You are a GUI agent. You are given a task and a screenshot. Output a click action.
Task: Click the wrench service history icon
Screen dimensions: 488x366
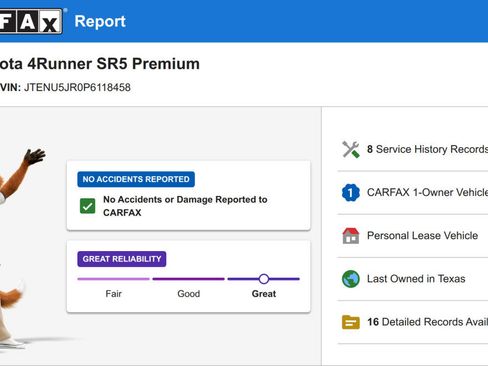click(351, 149)
